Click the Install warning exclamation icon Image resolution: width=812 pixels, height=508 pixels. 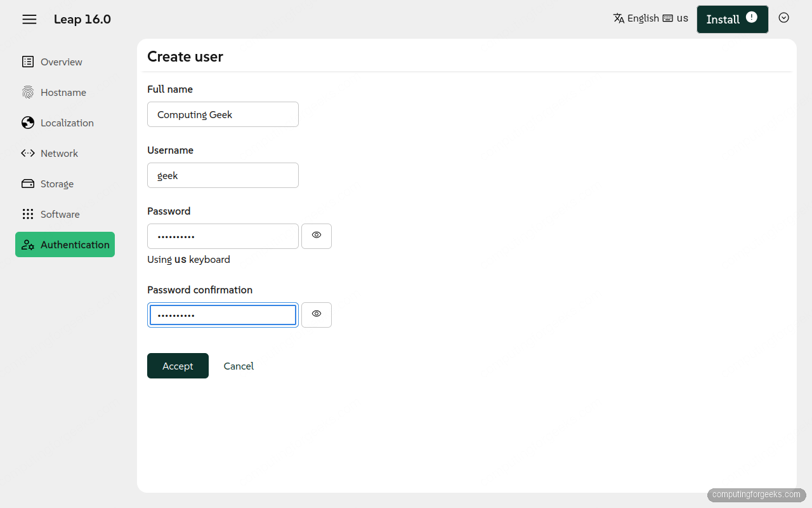click(x=752, y=17)
